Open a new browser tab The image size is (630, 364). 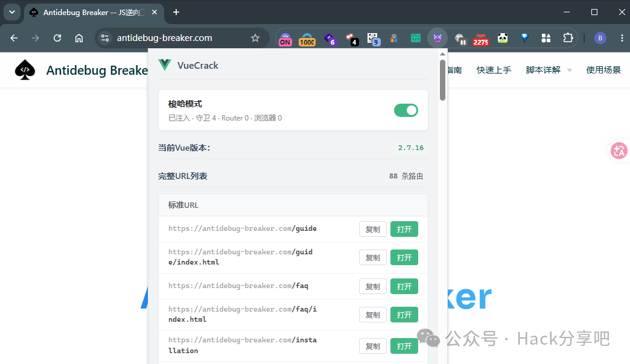tap(176, 13)
